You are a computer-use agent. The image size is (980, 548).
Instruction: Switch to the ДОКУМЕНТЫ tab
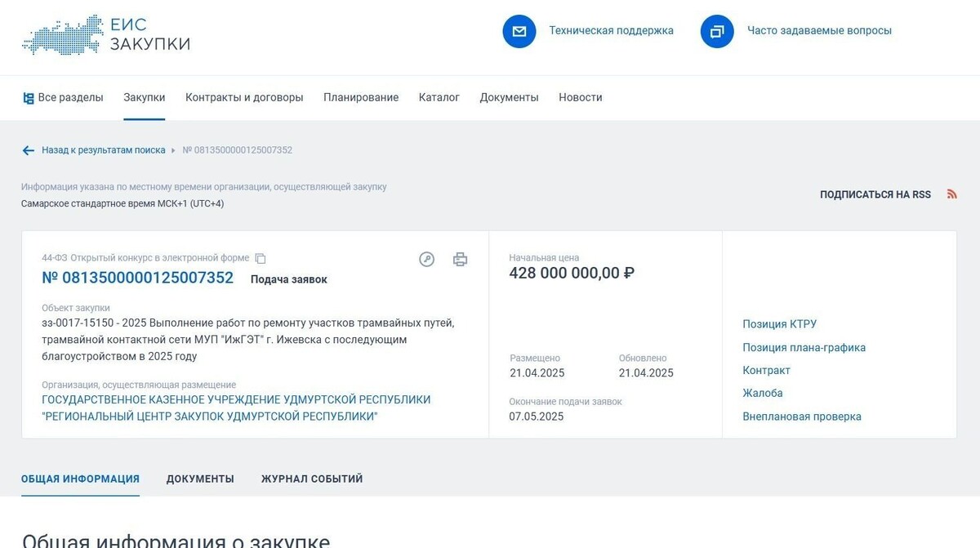[200, 479]
